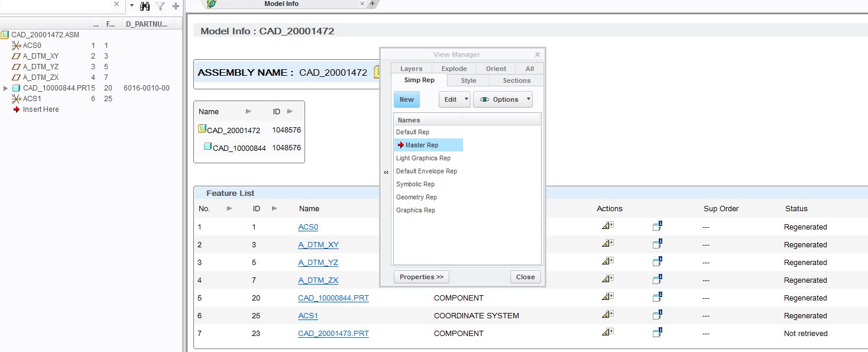
Task: Select the A_DTM_YZ datum plane icon in the tree
Action: (x=17, y=67)
